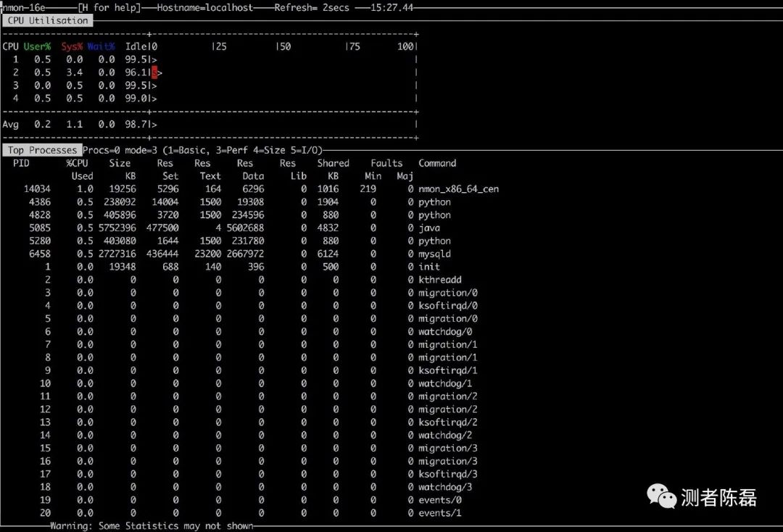Click the kthreadd process command
The height and width of the screenshot is (532, 783).
click(x=440, y=280)
